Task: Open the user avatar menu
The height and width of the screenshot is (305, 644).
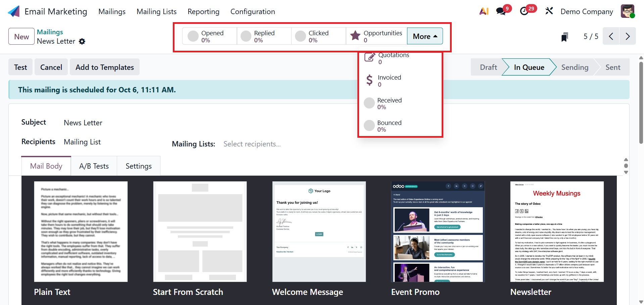Action: [x=627, y=11]
